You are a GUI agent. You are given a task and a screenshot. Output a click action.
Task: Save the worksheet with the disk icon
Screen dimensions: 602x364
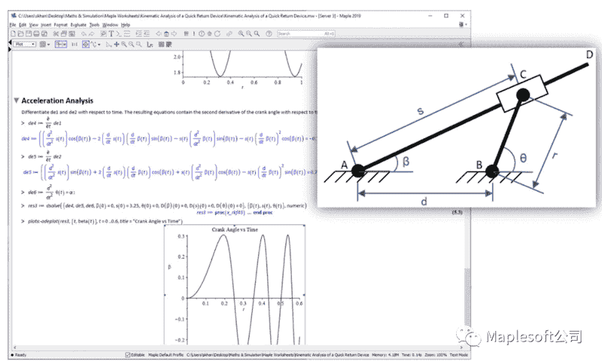click(x=29, y=34)
